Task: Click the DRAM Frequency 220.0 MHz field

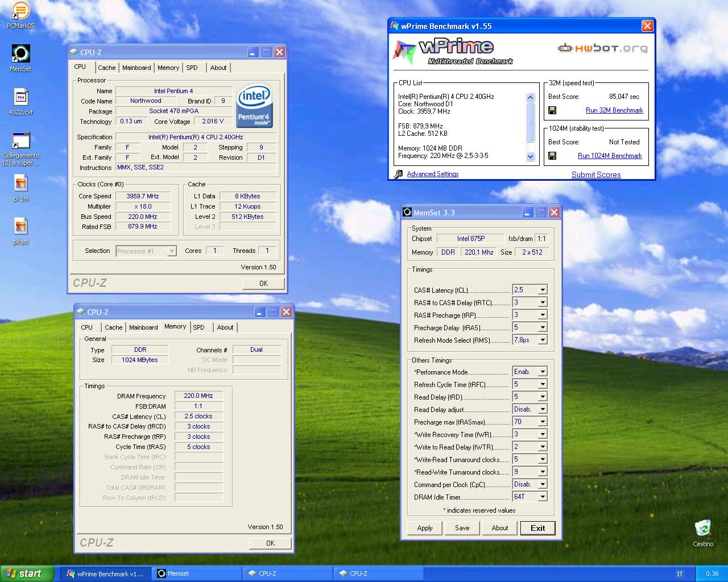Action: point(198,396)
